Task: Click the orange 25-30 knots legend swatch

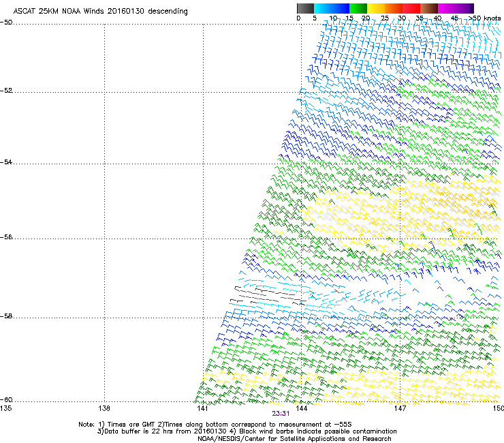Action: pos(394,8)
